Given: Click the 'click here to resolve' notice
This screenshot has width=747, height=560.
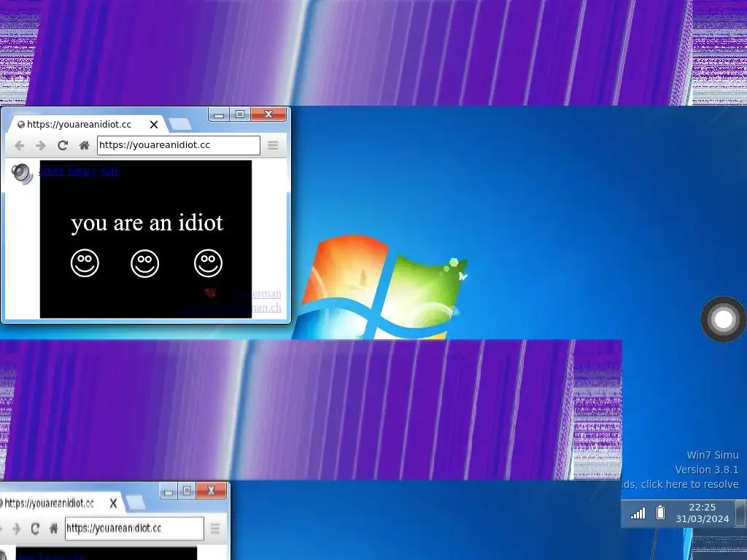Looking at the screenshot, I should point(690,484).
